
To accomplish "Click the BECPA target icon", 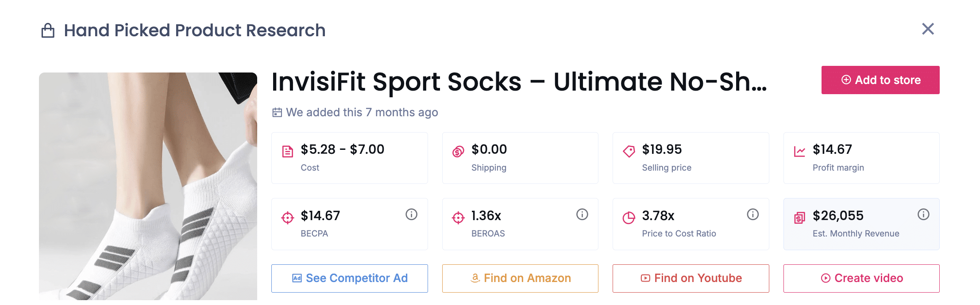I will (288, 217).
